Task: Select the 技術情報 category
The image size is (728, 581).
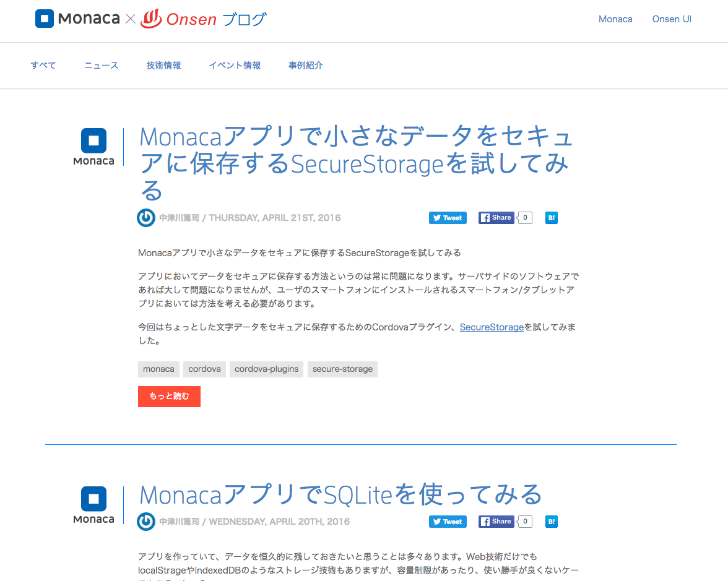Action: pyautogui.click(x=163, y=66)
